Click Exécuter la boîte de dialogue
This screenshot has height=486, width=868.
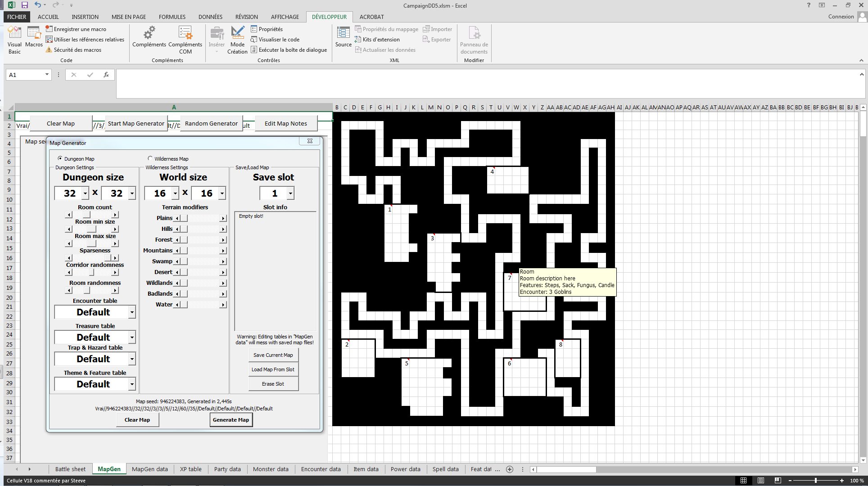[x=289, y=50]
